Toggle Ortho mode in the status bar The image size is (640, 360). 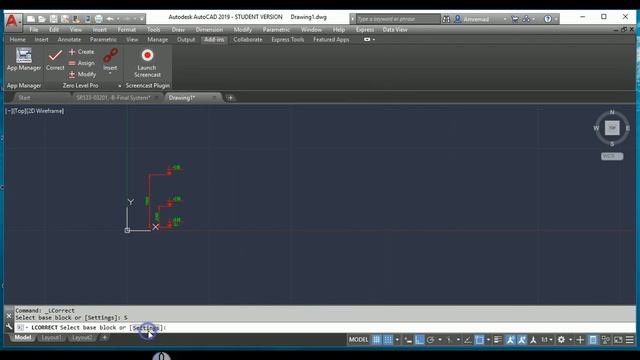(419, 340)
